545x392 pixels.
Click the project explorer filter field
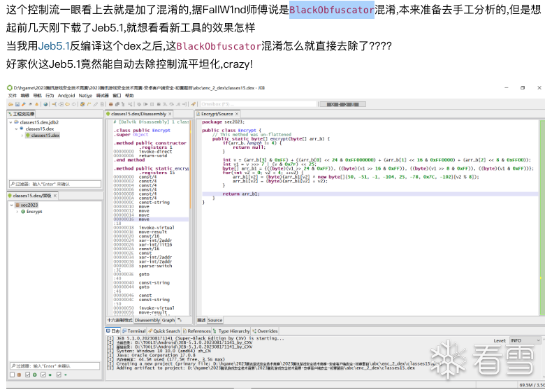click(55, 184)
